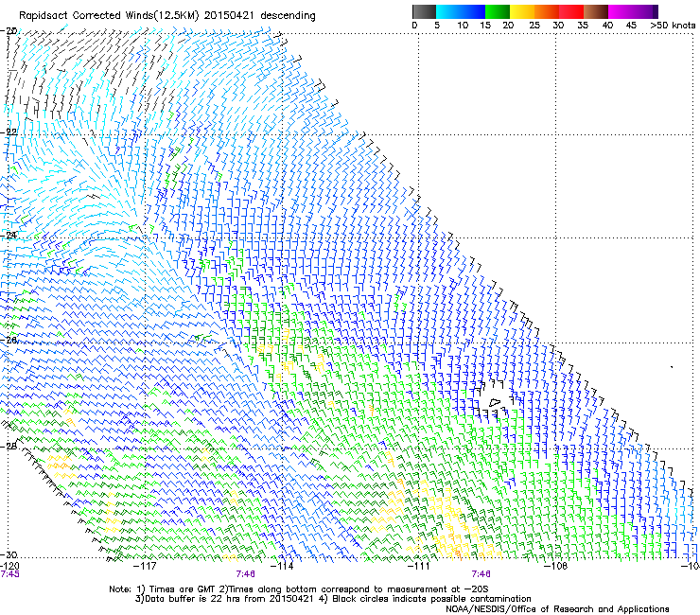Select legend value "30" below the color bar
Screen dimensions: 700x615
(x=558, y=26)
